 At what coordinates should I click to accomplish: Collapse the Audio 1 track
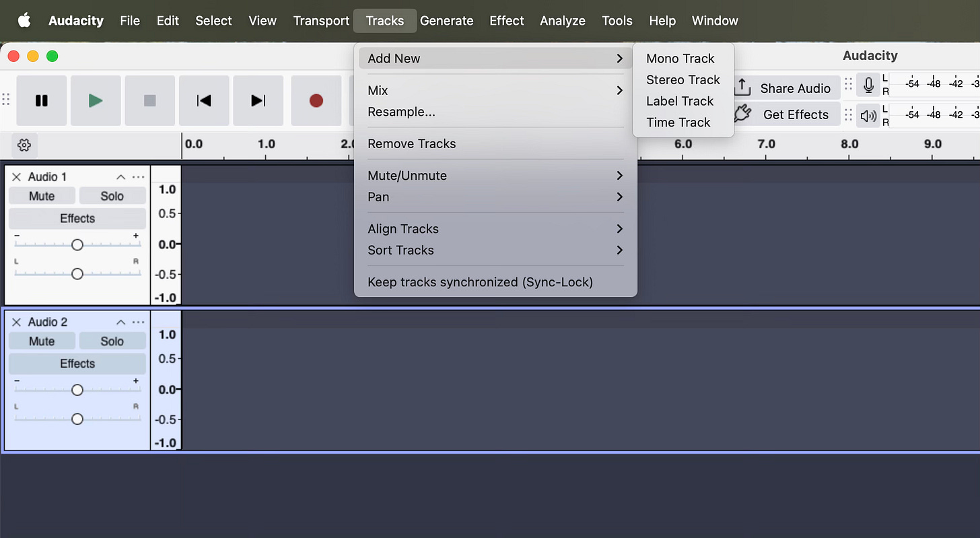pos(120,177)
